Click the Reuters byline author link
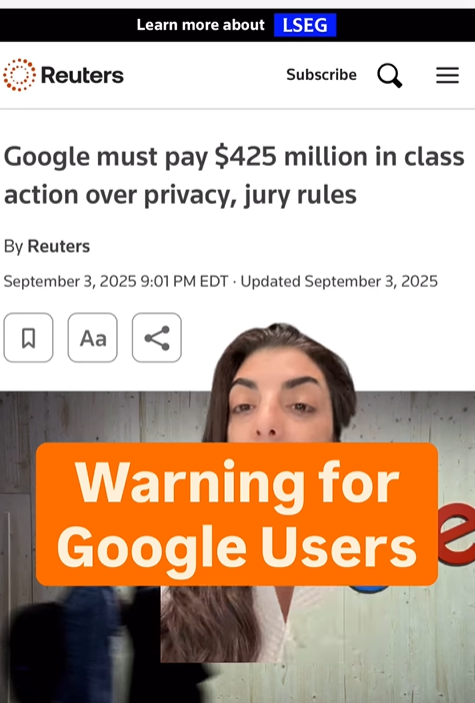The image size is (475, 703). click(59, 246)
